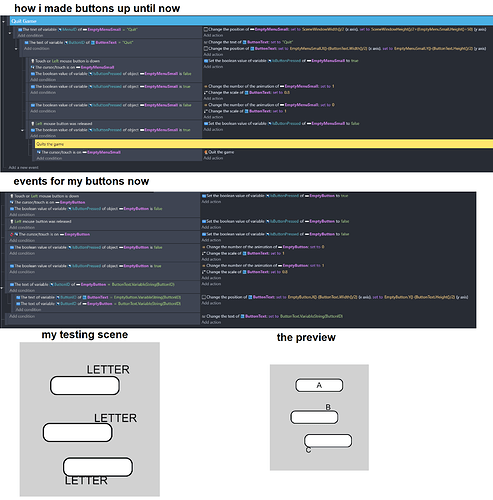The height and width of the screenshot is (500, 493).
Task: Click the scale icon for ButtonText set to 0.8 in Quit Game
Action: [x=206, y=93]
